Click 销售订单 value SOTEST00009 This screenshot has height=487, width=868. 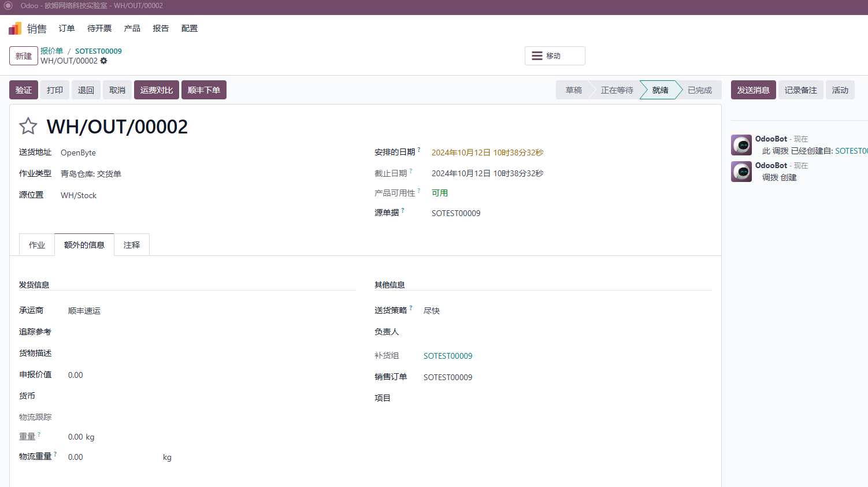448,377
